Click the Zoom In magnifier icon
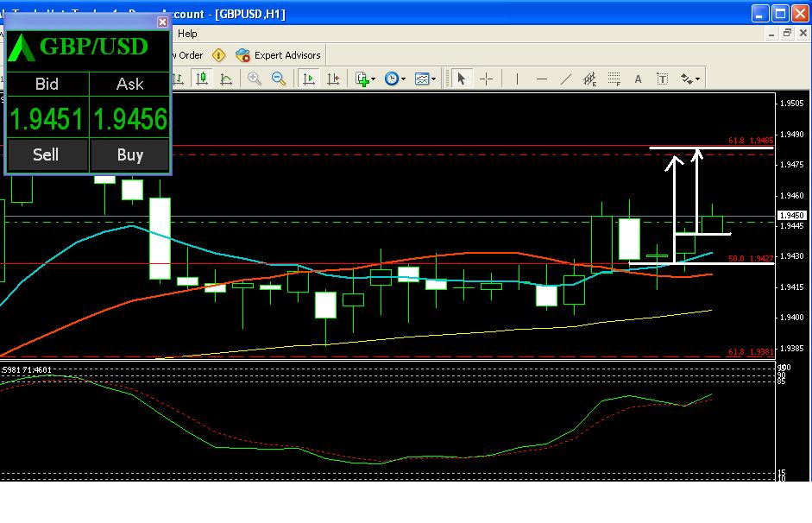The width and height of the screenshot is (812, 523). point(255,79)
